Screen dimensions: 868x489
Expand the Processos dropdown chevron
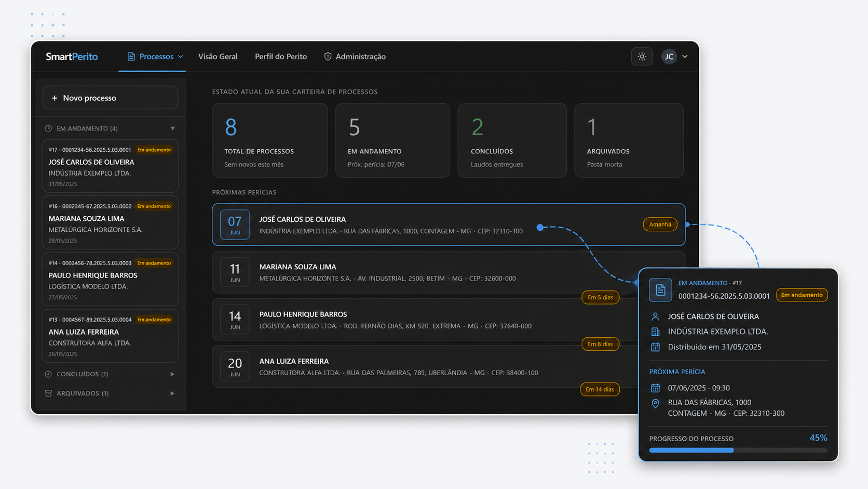click(x=180, y=57)
